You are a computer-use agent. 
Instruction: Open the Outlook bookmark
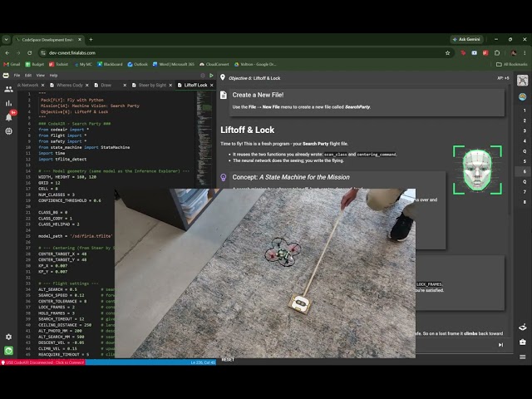[137, 64]
